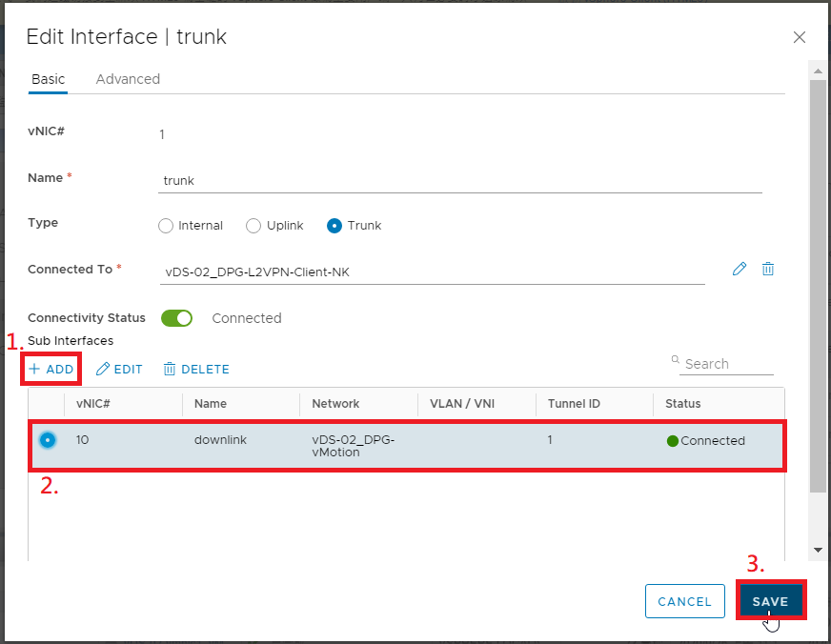Click the trash icon next to Connected To

tap(768, 269)
